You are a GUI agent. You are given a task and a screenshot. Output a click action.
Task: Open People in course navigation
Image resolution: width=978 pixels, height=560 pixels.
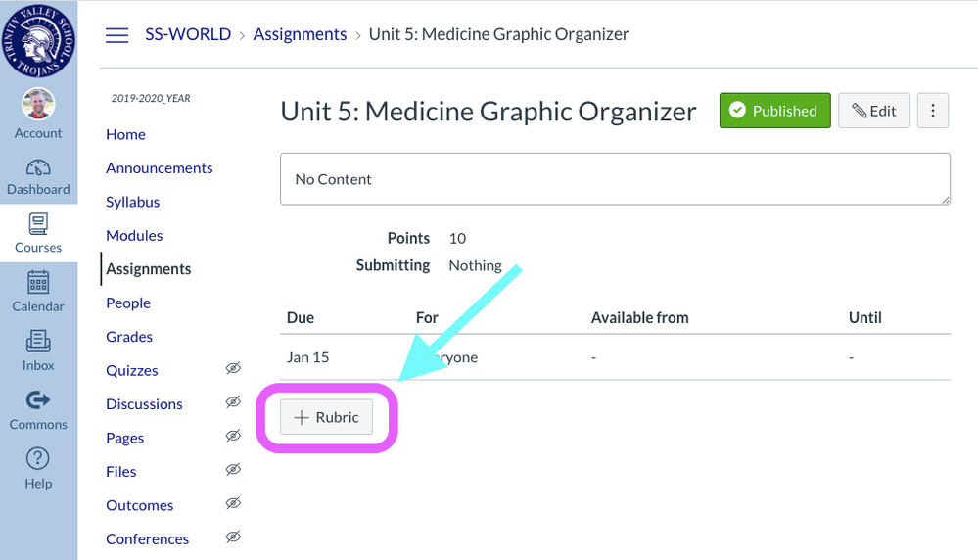coord(128,303)
